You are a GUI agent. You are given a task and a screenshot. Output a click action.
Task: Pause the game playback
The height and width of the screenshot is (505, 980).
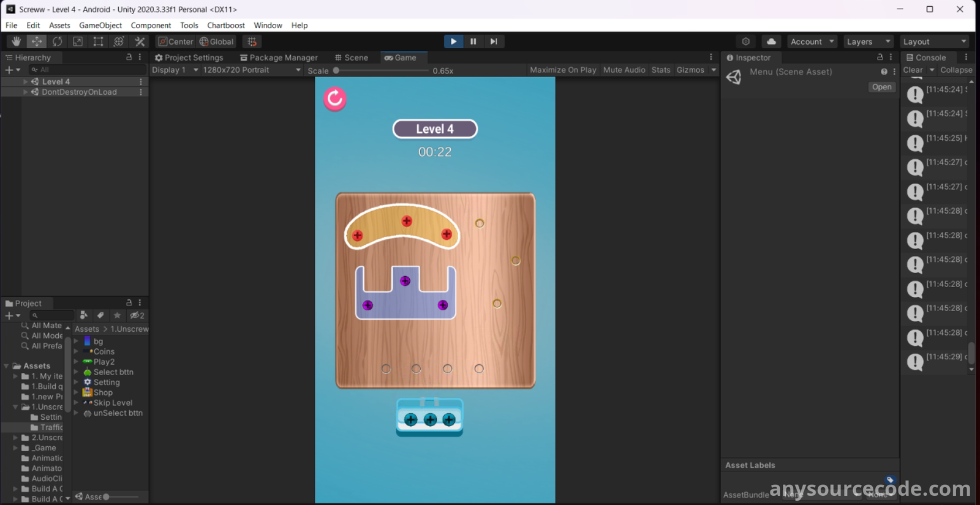473,42
